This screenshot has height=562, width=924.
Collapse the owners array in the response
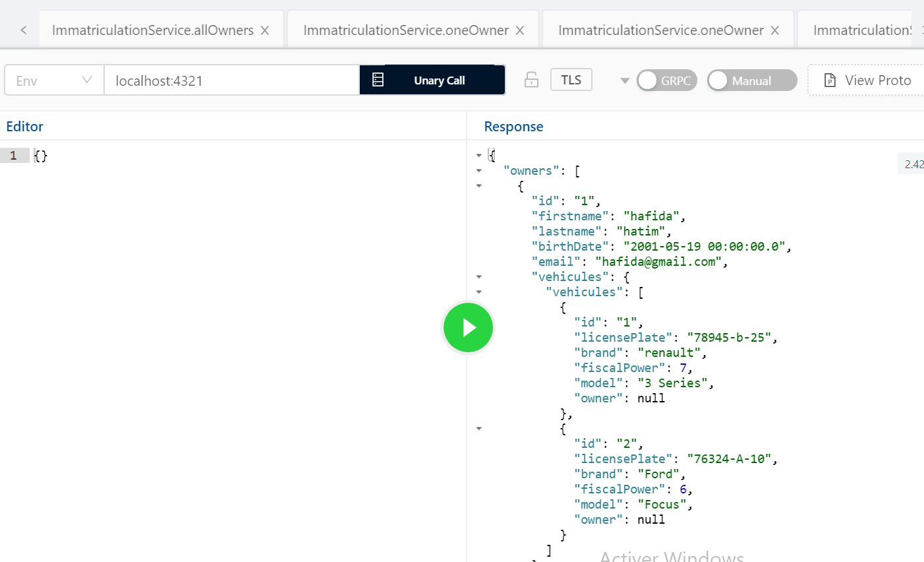[x=479, y=171]
